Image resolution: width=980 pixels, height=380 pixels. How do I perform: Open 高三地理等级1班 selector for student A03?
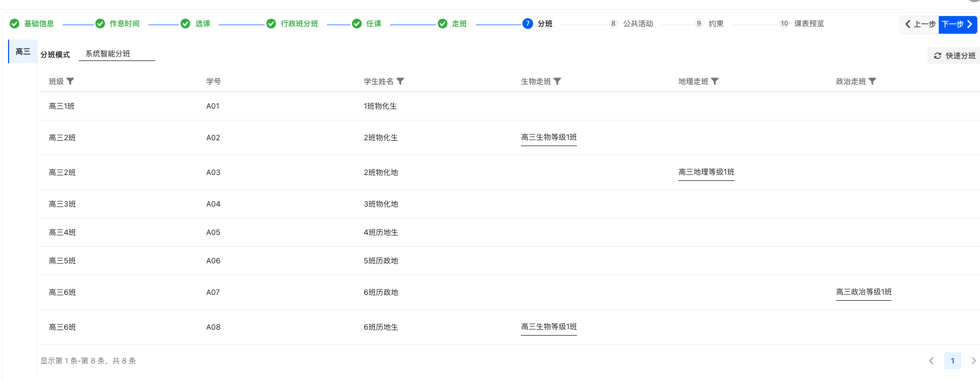(706, 172)
